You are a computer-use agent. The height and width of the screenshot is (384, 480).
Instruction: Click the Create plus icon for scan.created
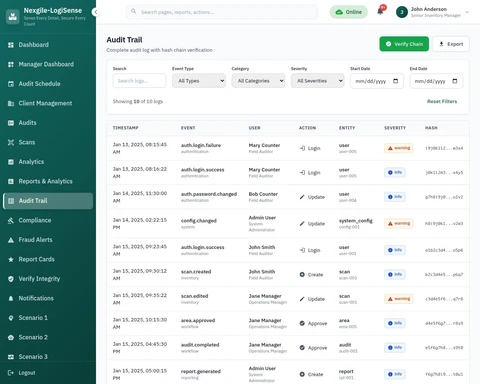pos(302,275)
